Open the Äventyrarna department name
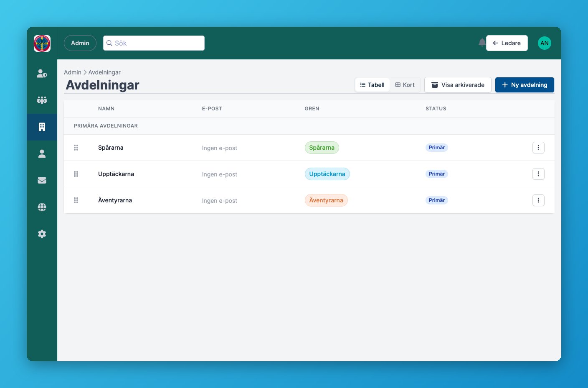Viewport: 588px width, 388px height. click(x=115, y=200)
